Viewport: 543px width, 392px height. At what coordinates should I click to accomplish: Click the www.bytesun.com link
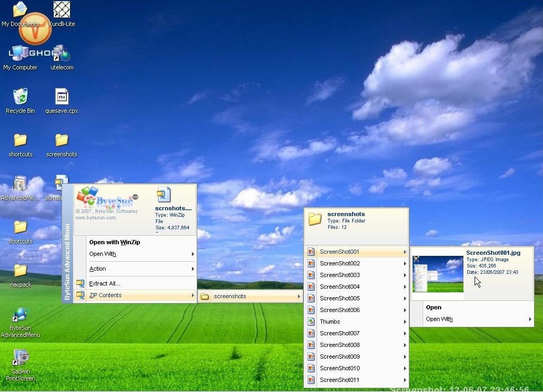95,218
